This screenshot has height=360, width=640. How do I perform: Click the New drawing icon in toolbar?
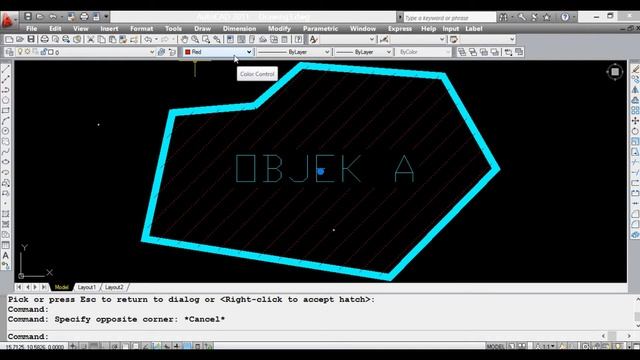9,40
